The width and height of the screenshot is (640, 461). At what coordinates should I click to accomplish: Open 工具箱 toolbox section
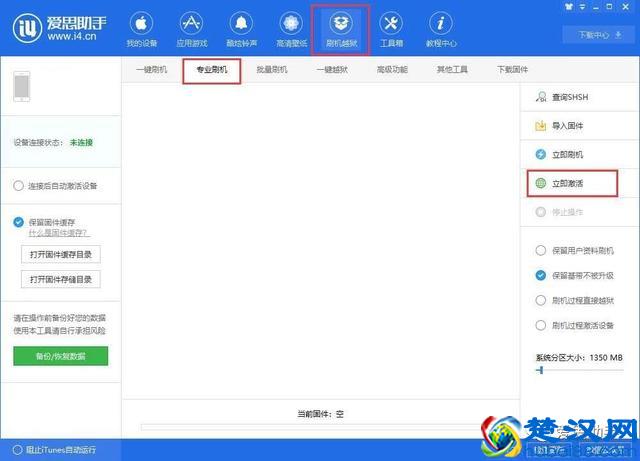tap(391, 30)
